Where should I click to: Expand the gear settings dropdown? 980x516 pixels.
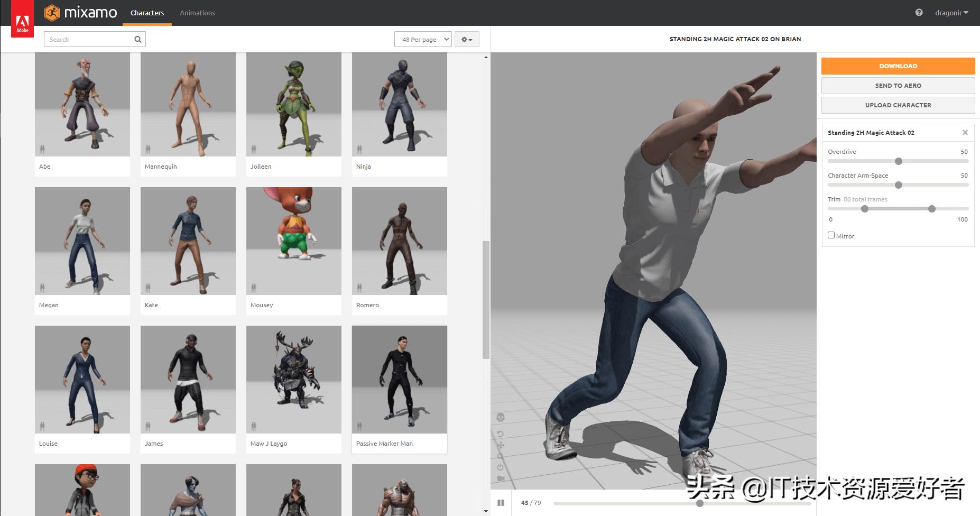[467, 39]
